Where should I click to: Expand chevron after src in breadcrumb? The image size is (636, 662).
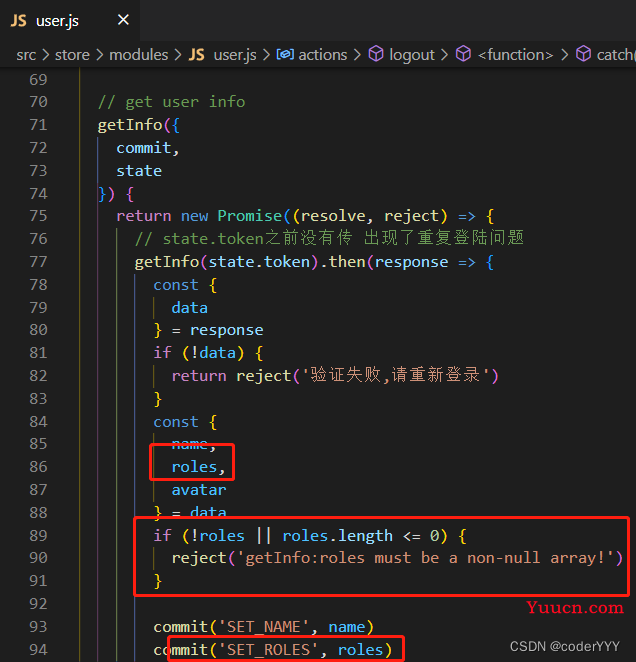click(46, 55)
